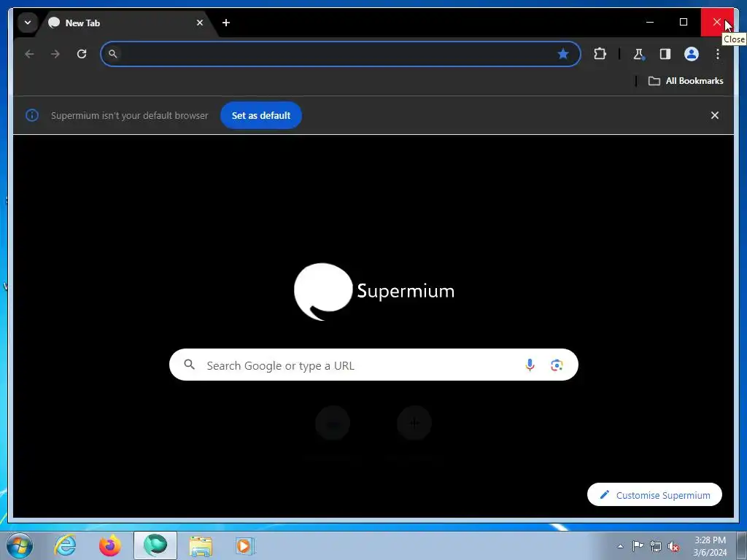Open the first shortcut tile
This screenshot has height=560, width=747.
point(333,422)
